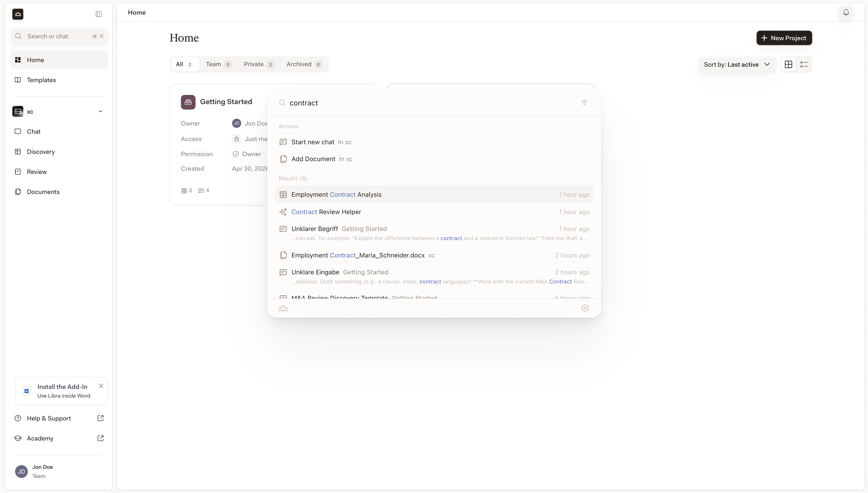Open Documents section
This screenshot has width=868, height=493.
[59, 192]
